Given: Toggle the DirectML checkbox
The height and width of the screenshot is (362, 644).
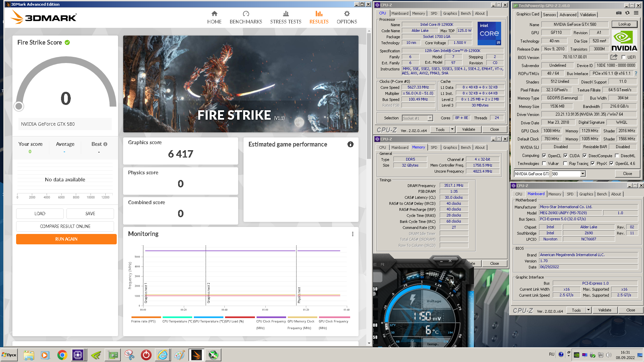Looking at the screenshot, I should pos(617,156).
